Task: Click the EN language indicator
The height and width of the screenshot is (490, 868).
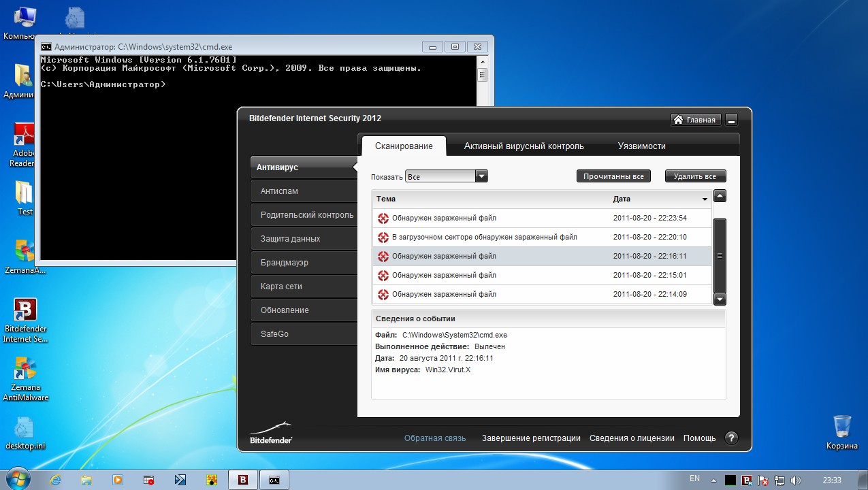Action: click(694, 478)
